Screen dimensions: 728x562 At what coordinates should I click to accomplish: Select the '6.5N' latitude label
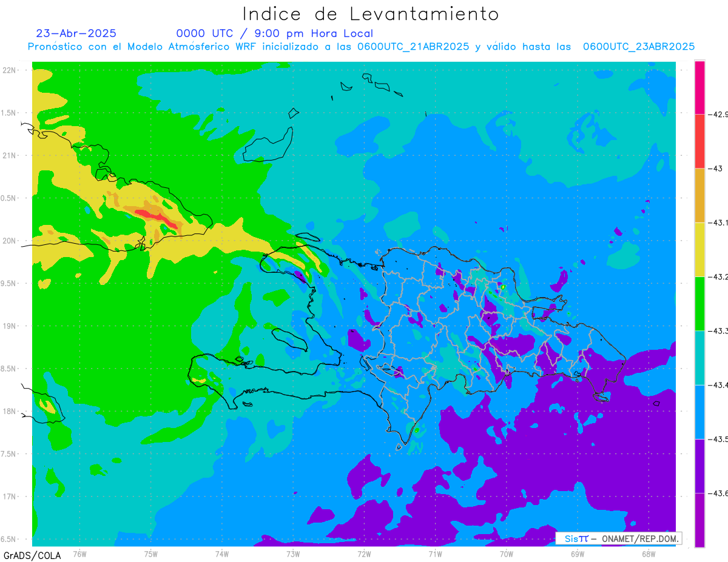(9, 539)
